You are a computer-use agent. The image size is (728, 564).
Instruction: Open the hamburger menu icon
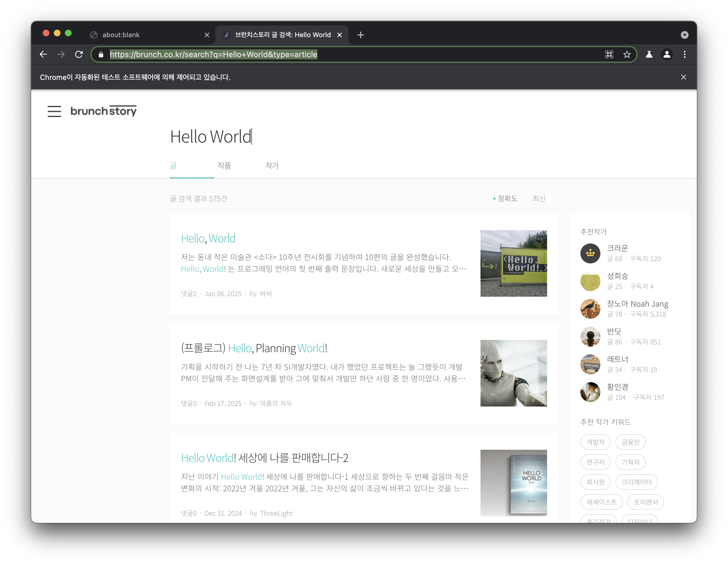coord(54,111)
